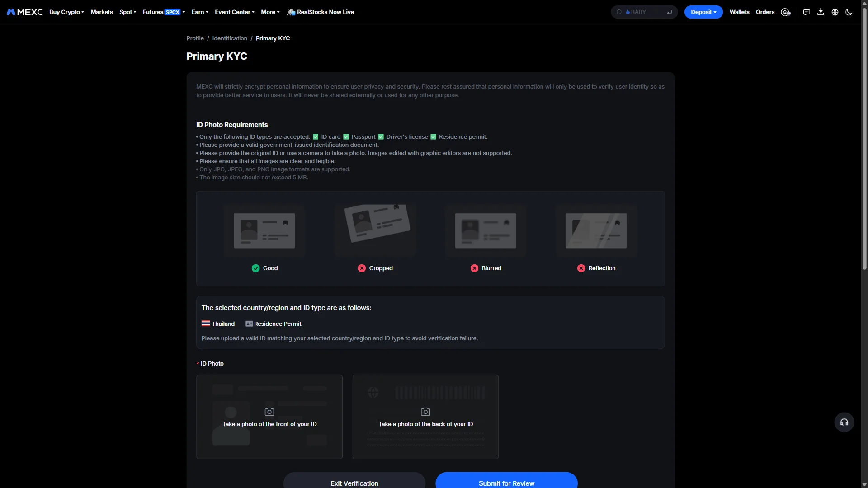Expand the Earn menu

pos(200,12)
